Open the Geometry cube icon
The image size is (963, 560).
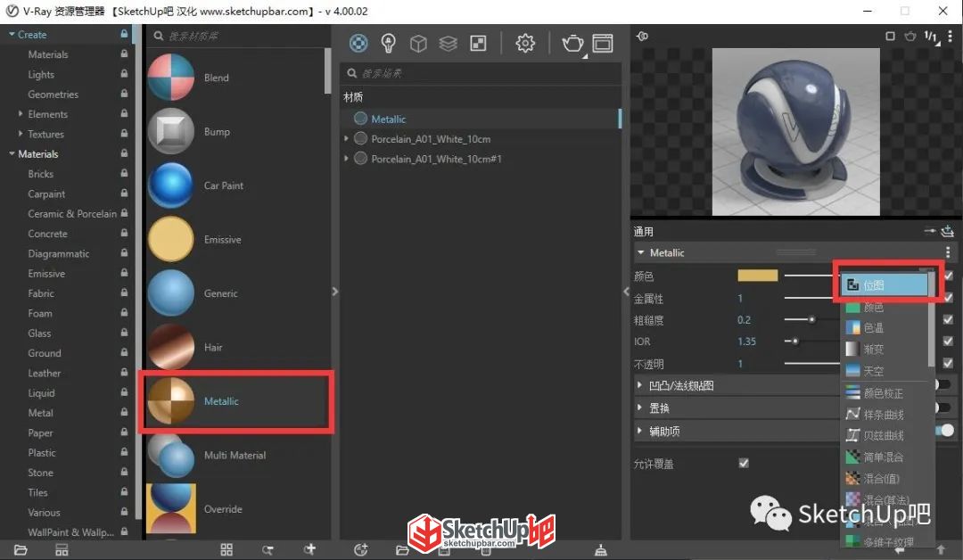click(x=418, y=44)
